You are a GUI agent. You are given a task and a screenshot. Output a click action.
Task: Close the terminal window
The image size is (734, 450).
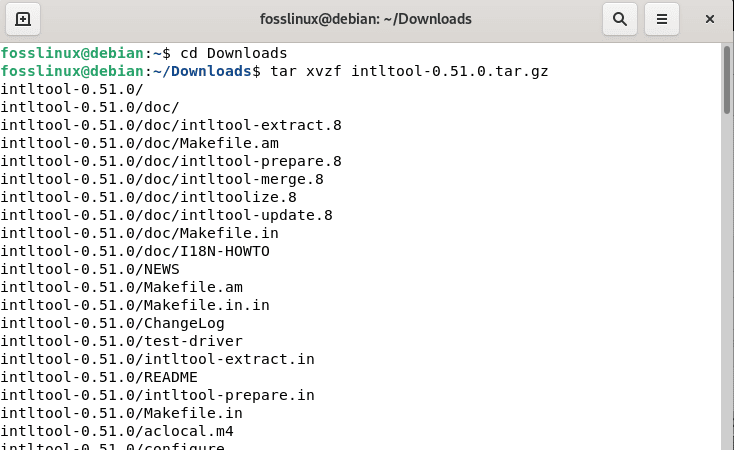point(710,19)
